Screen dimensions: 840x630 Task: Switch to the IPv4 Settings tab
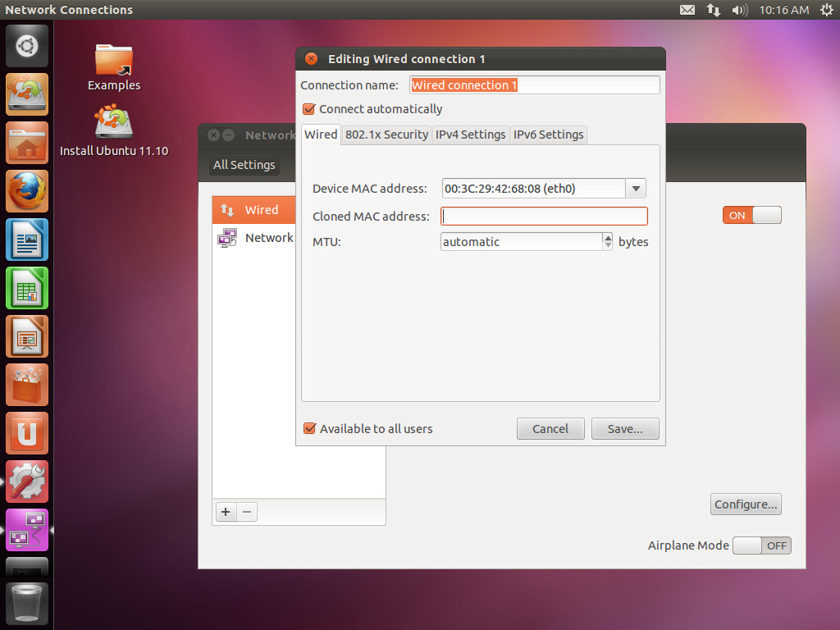click(470, 135)
